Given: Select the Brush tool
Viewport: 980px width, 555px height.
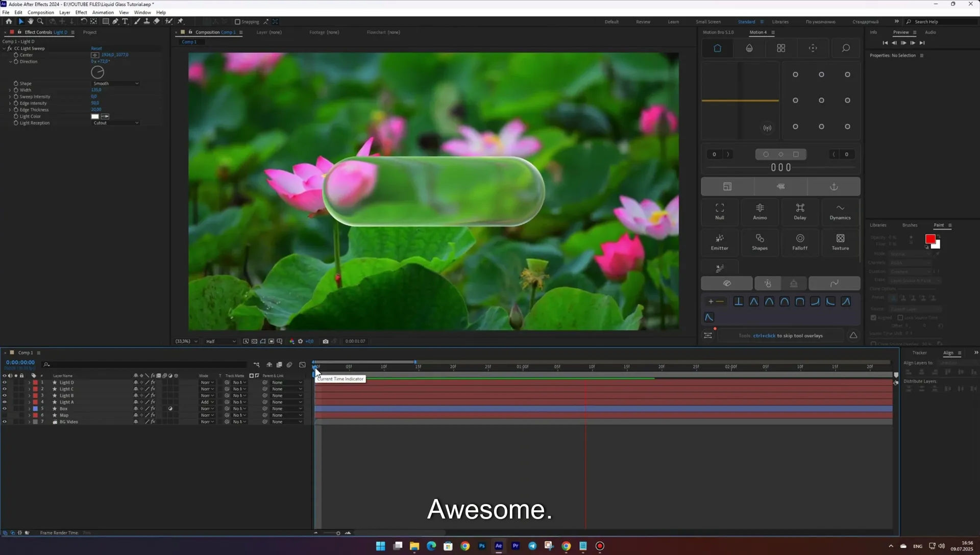Looking at the screenshot, I should (137, 21).
